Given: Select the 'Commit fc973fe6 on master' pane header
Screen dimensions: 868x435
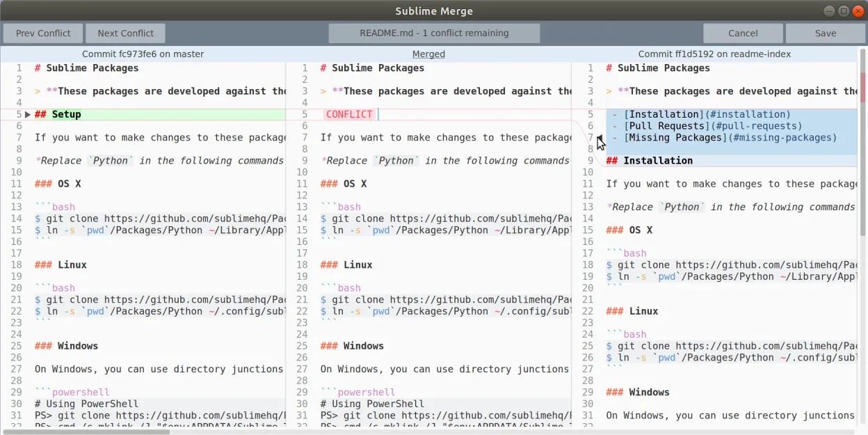Looking at the screenshot, I should point(143,54).
